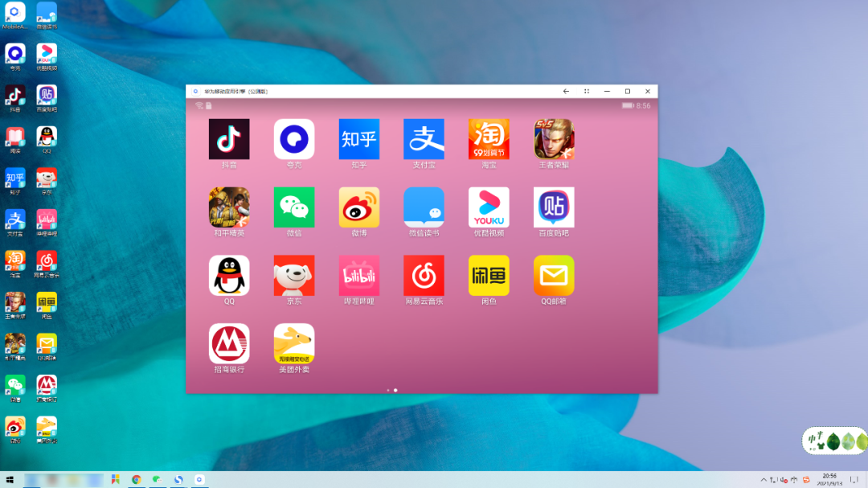Select 微信读书 desktop shortcut
The height and width of the screenshot is (488, 868).
(x=47, y=15)
